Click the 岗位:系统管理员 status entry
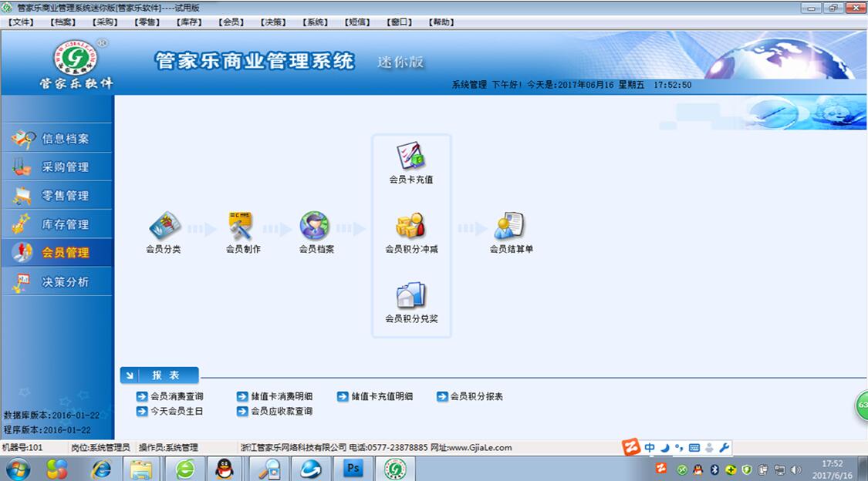 [x=100, y=448]
